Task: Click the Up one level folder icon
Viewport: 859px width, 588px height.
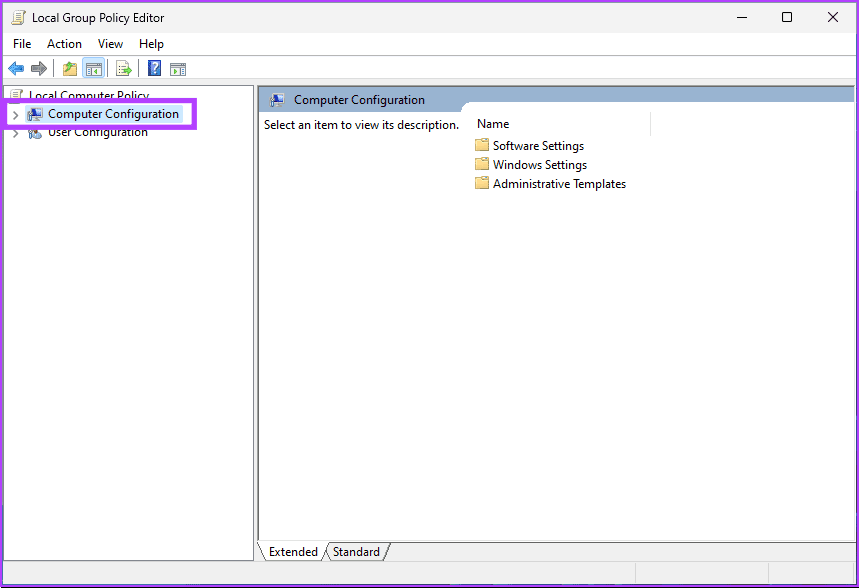Action: tap(68, 68)
